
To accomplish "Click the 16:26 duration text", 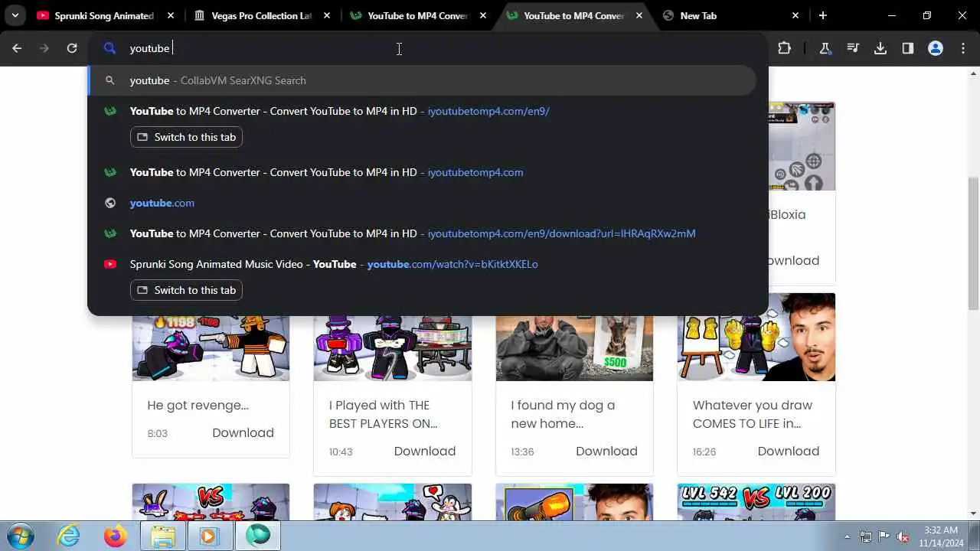I will tap(704, 452).
